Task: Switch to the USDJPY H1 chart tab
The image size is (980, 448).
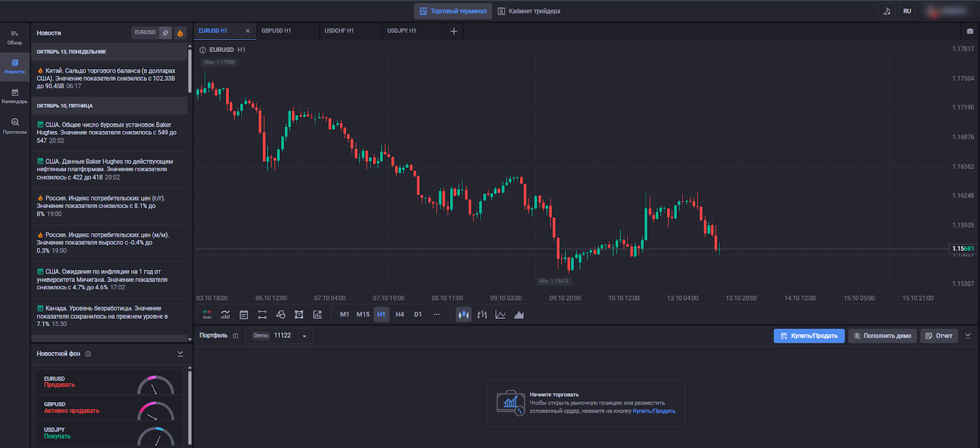Action: coord(402,31)
